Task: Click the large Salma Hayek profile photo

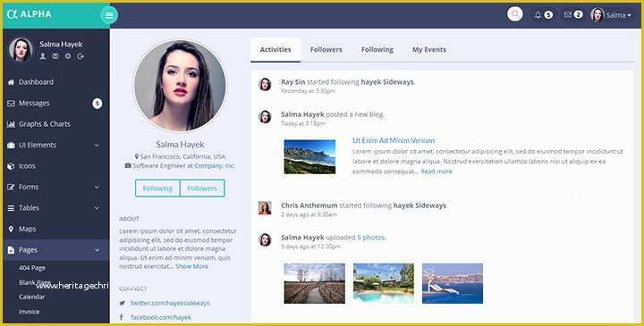Action: tap(180, 86)
